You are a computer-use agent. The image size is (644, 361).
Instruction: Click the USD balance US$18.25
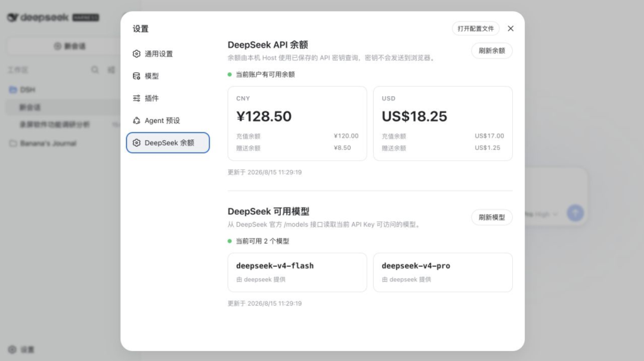pos(414,116)
